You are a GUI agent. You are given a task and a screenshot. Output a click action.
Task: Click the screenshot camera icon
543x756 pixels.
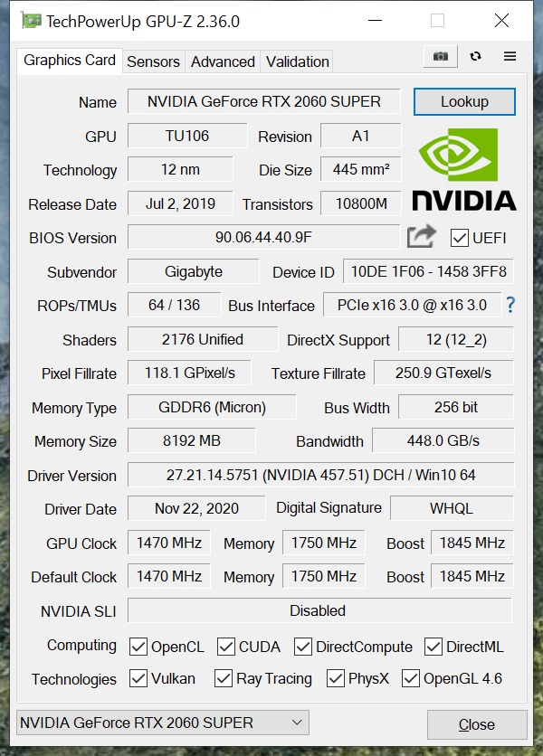tap(440, 56)
